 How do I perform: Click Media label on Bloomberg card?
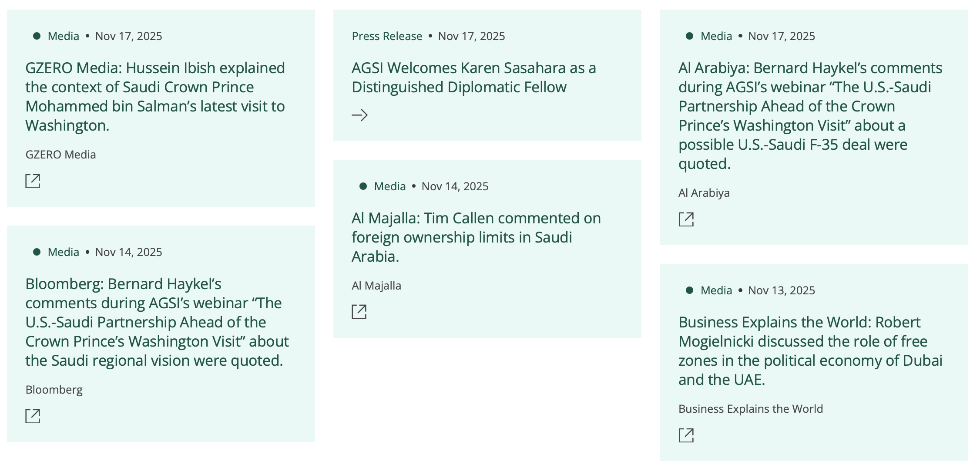(63, 252)
